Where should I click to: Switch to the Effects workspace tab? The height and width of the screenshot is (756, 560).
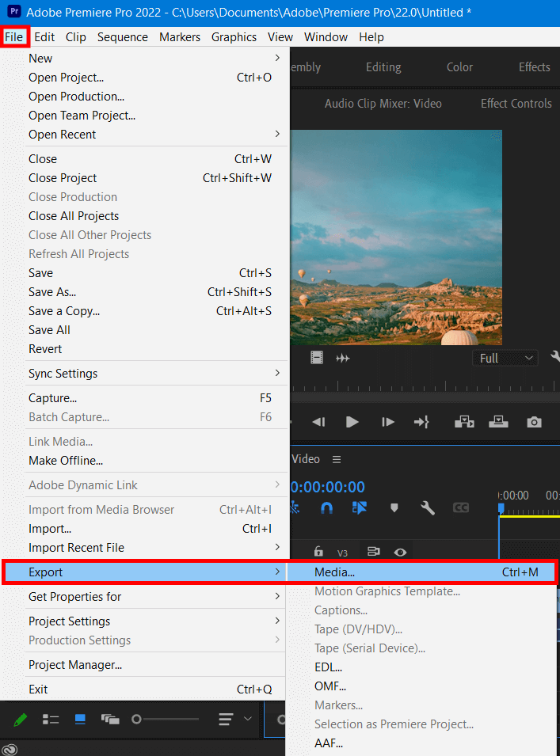(535, 67)
